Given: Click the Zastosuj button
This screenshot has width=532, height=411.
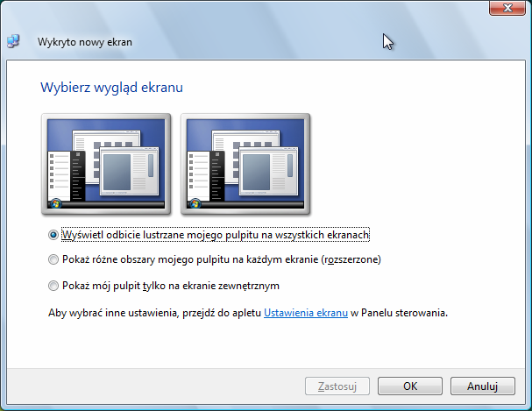Looking at the screenshot, I should pyautogui.click(x=337, y=386).
